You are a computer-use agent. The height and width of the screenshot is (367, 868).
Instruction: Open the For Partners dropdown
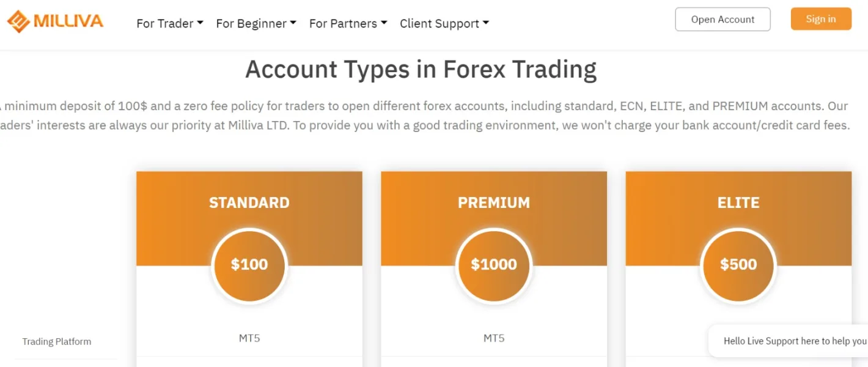[348, 24]
